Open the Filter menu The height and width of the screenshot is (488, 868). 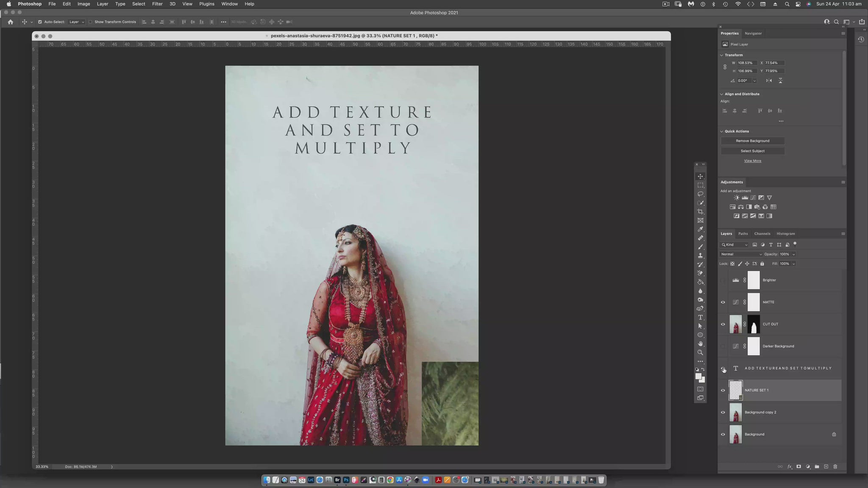[157, 4]
